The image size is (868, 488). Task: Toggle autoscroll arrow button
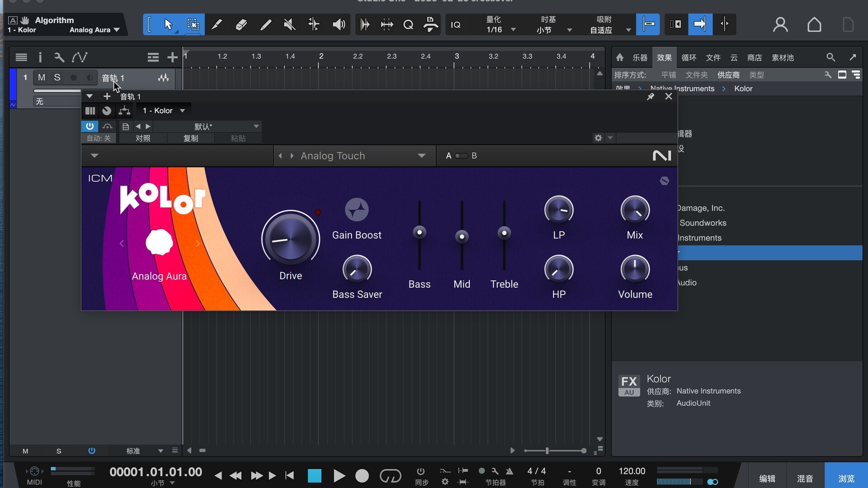point(700,24)
